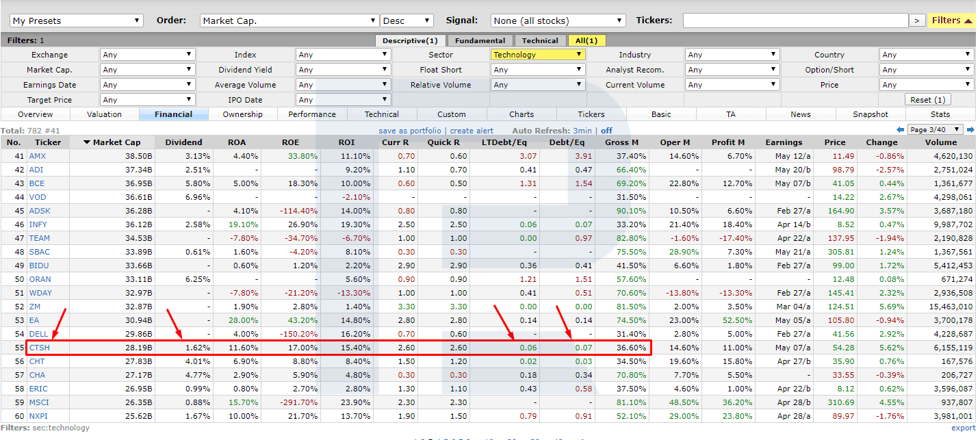Viewport: 980px width, 440px height.
Task: Expand the Signal dropdown
Action: pyautogui.click(x=558, y=21)
